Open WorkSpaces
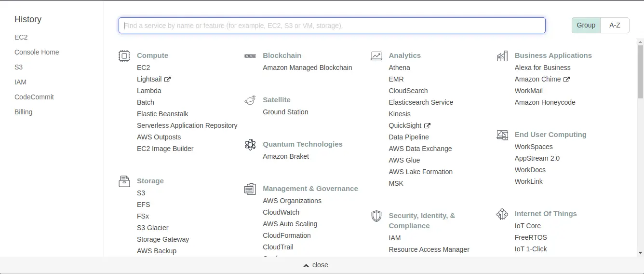 pyautogui.click(x=534, y=147)
